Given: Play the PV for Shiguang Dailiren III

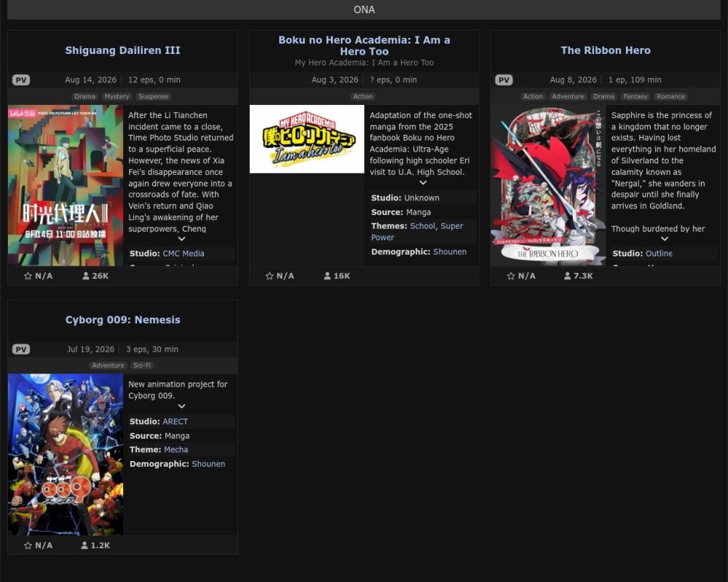Looking at the screenshot, I should pyautogui.click(x=21, y=80).
